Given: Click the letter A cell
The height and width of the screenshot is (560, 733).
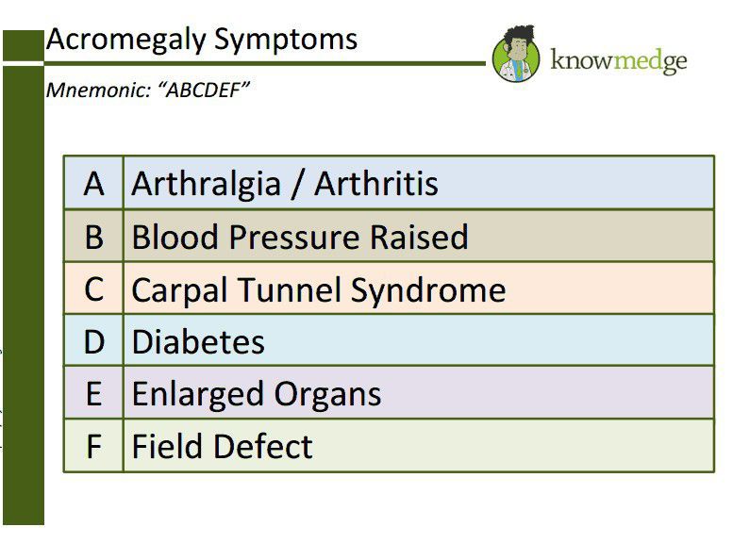Looking at the screenshot, I should (93, 183).
